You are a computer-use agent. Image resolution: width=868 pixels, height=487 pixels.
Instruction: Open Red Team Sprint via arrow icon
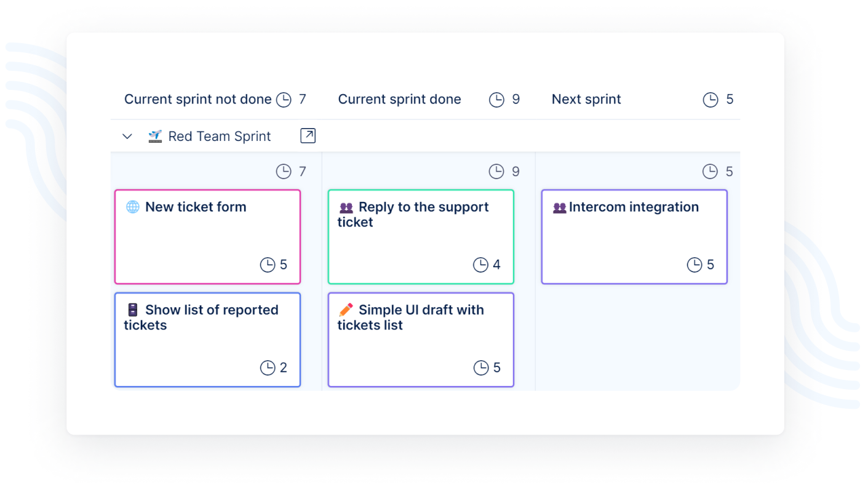tap(308, 135)
